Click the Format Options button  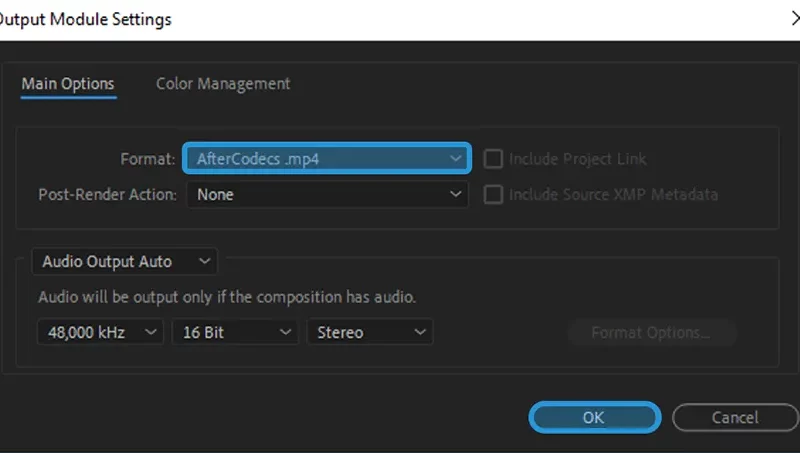[x=652, y=333]
